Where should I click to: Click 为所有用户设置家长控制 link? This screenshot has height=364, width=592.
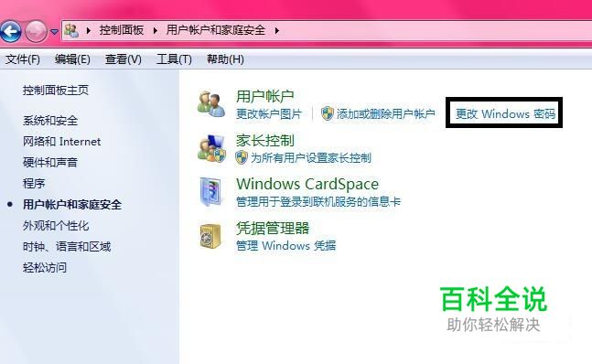pos(311,157)
